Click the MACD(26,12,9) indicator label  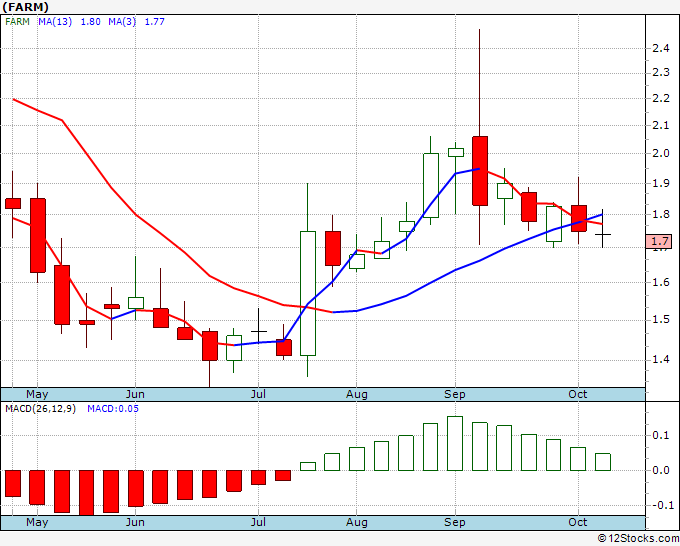click(x=40, y=409)
